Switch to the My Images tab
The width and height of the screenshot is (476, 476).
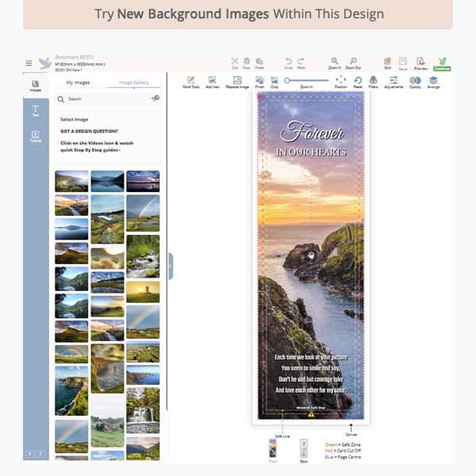78,83
